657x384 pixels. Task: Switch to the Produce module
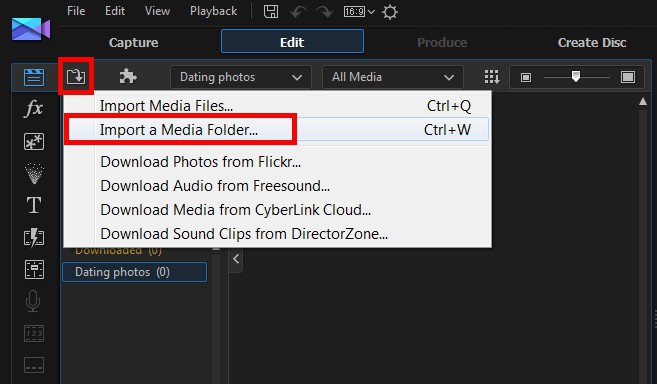pyautogui.click(x=442, y=42)
